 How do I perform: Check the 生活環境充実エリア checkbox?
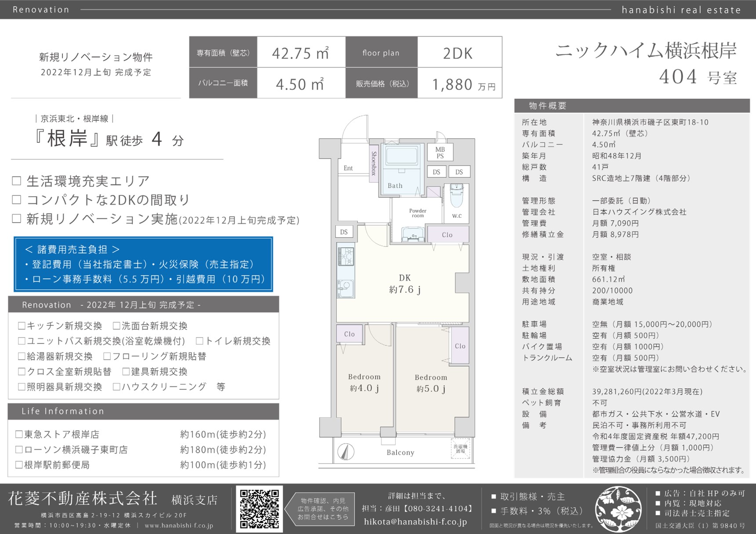[x=17, y=181]
